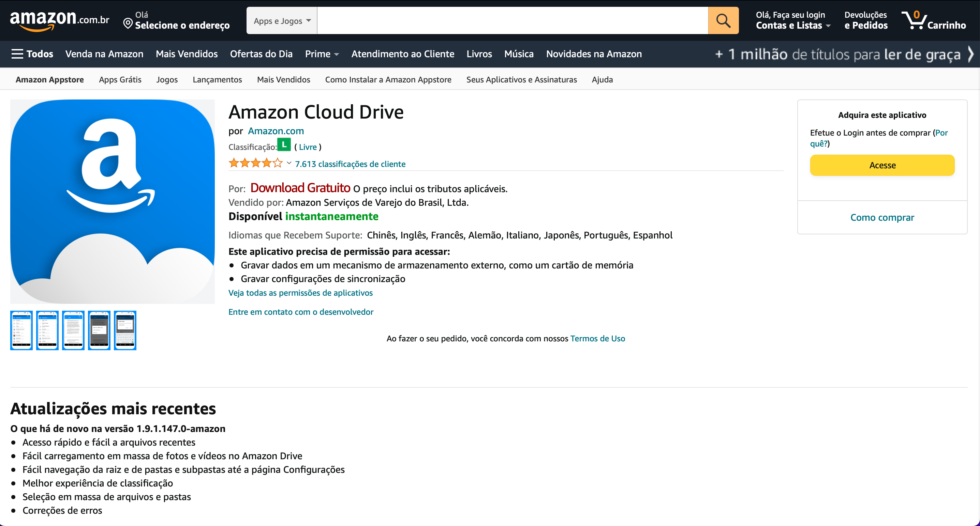Image resolution: width=980 pixels, height=526 pixels.
Task: Select the third app screenshot thumbnail
Action: tap(73, 330)
